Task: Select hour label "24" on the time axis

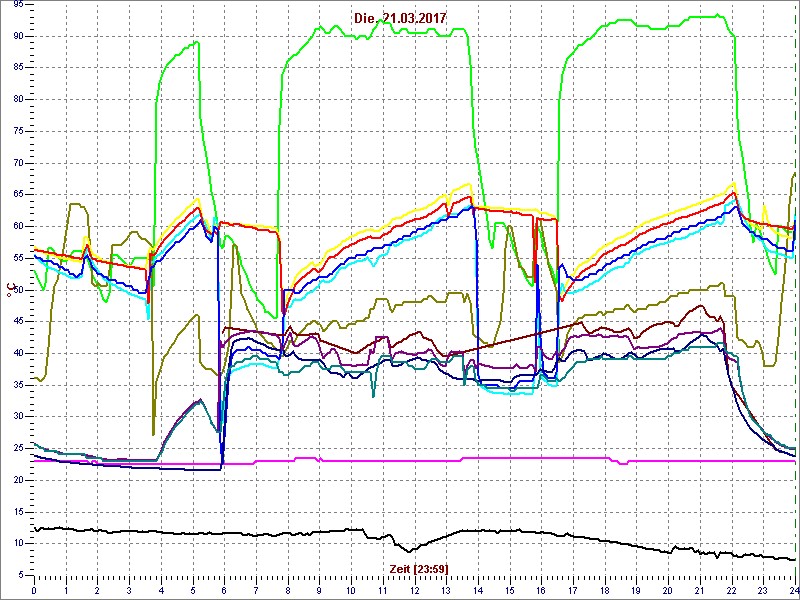Action: [794, 589]
